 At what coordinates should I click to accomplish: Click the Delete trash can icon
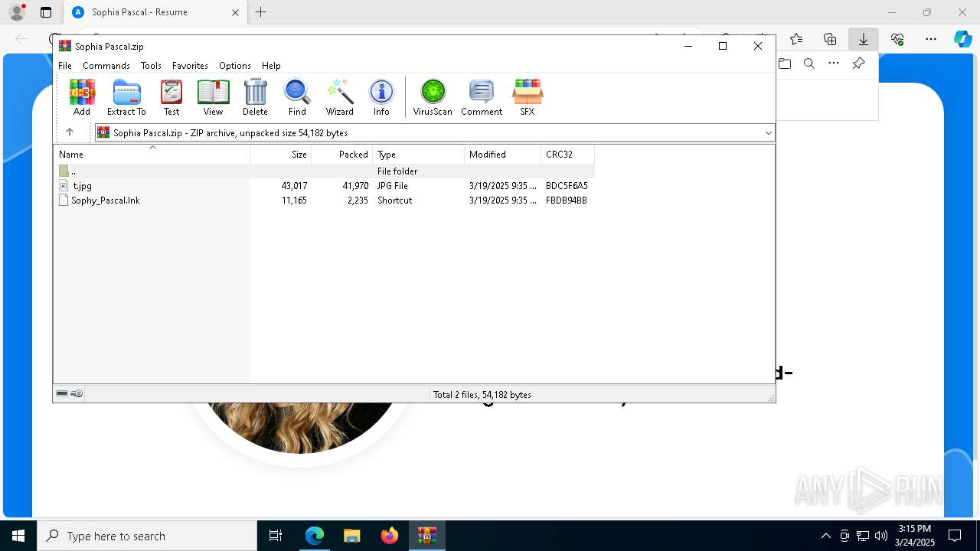[255, 97]
